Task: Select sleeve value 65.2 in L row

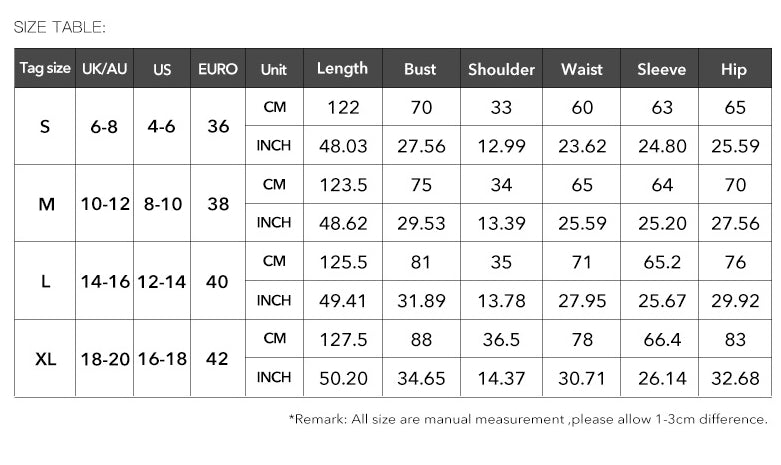Action: point(660,262)
